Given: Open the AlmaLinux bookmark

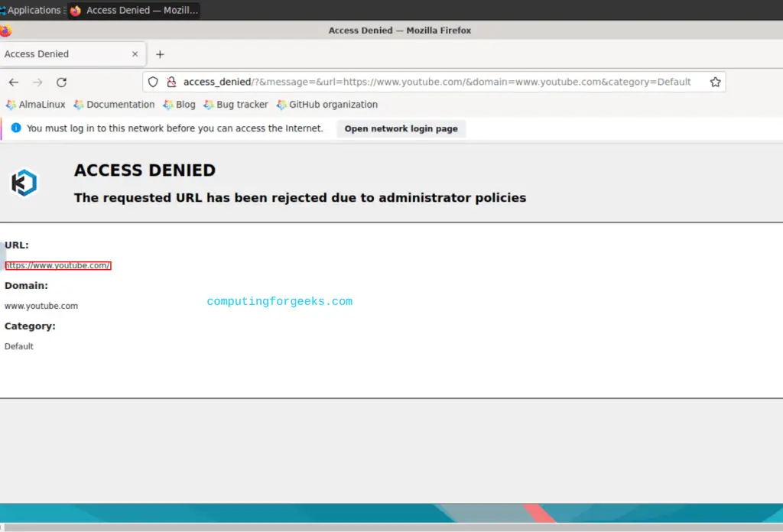Looking at the screenshot, I should point(35,105).
